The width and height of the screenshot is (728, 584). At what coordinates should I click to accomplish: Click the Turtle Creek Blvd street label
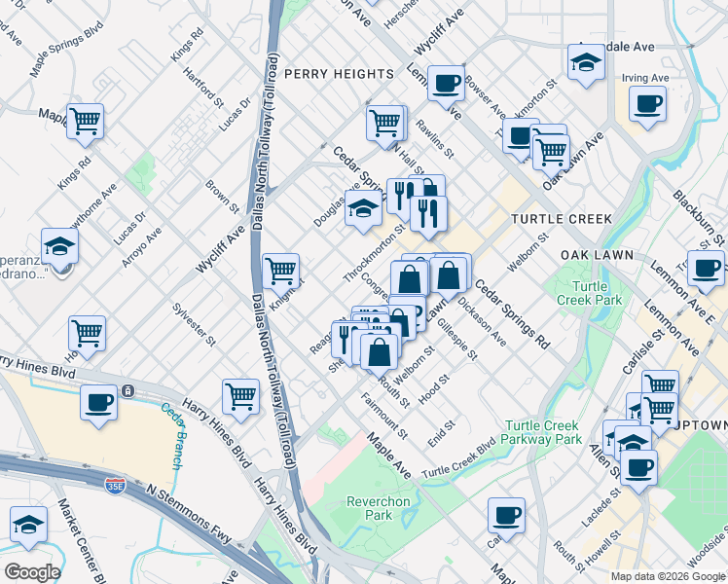coord(458,457)
